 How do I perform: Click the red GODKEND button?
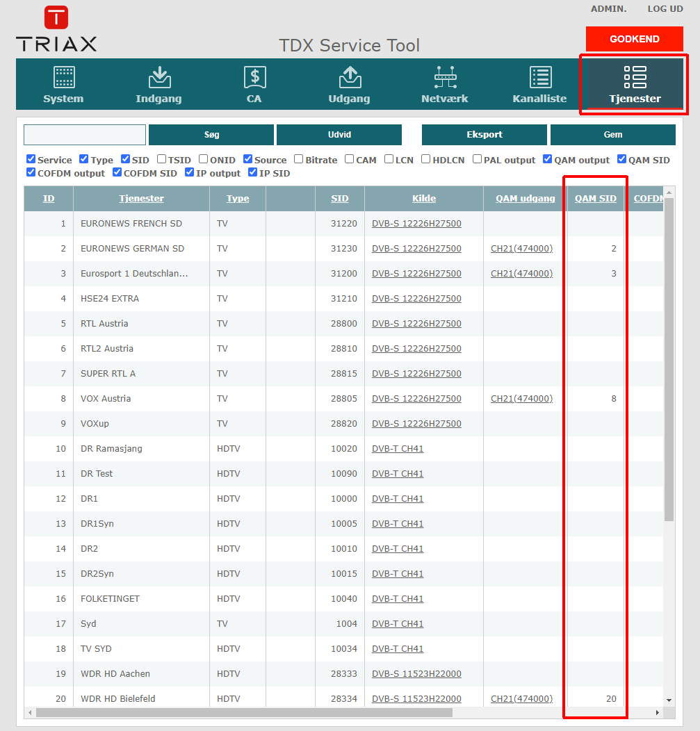(x=634, y=39)
